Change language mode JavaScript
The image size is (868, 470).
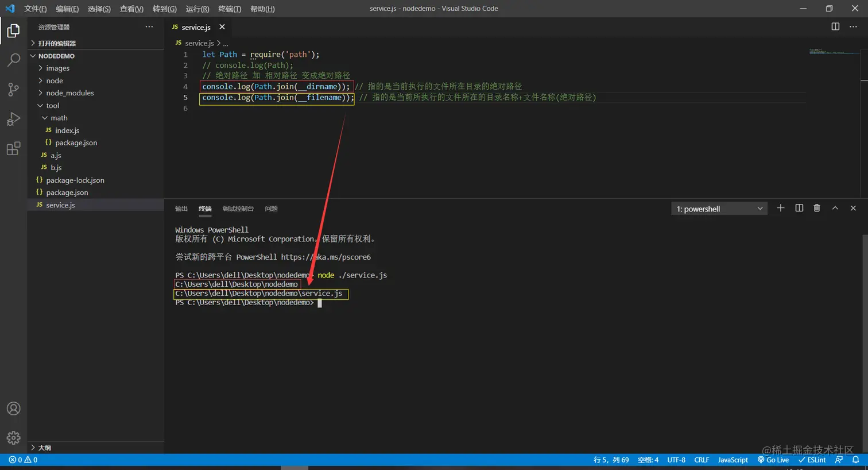[x=733, y=460]
